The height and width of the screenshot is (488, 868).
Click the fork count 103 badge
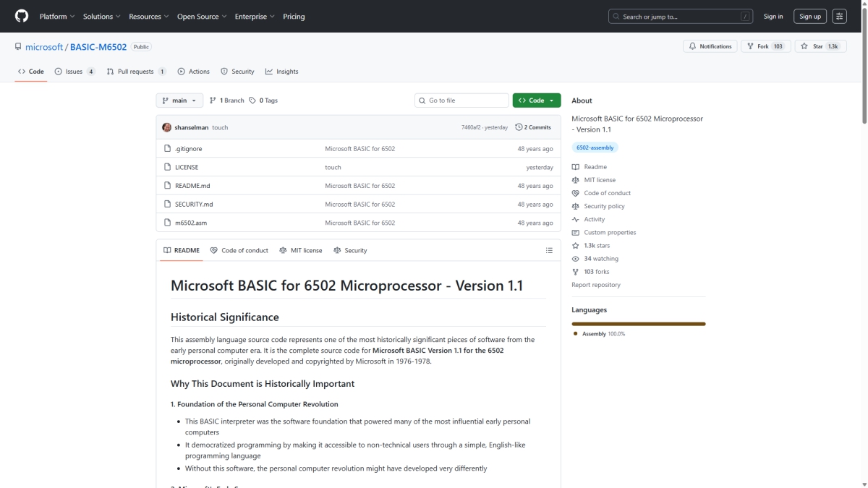pos(778,46)
